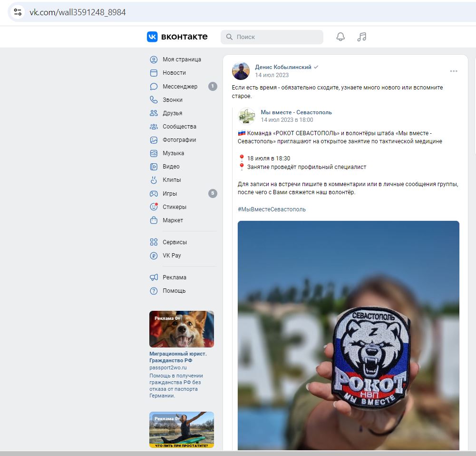Screen dimensions: 476x456
Task: Open the notifications bell
Action: (x=340, y=37)
